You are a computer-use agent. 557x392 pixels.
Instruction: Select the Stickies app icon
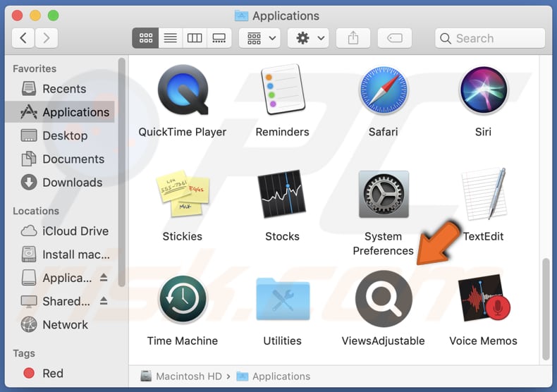tap(183, 194)
